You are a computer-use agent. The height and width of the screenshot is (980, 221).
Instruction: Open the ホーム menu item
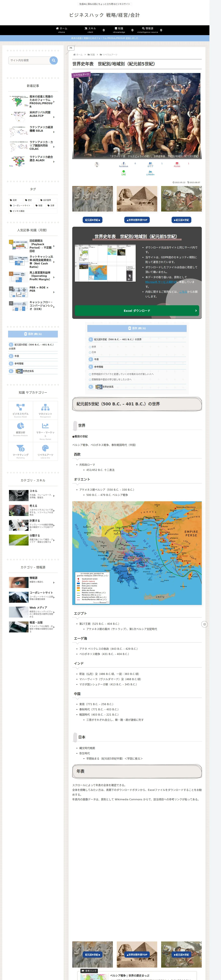click(61, 30)
